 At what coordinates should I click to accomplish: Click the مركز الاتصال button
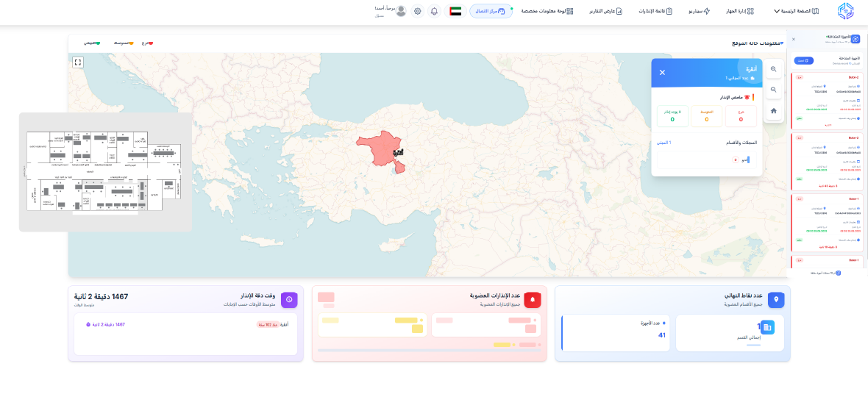pos(491,11)
